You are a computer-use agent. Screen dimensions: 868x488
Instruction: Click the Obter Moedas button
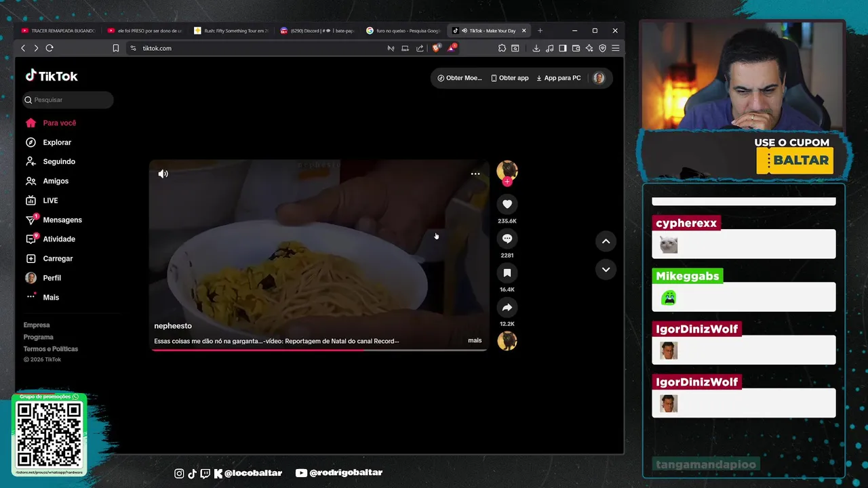tap(460, 78)
